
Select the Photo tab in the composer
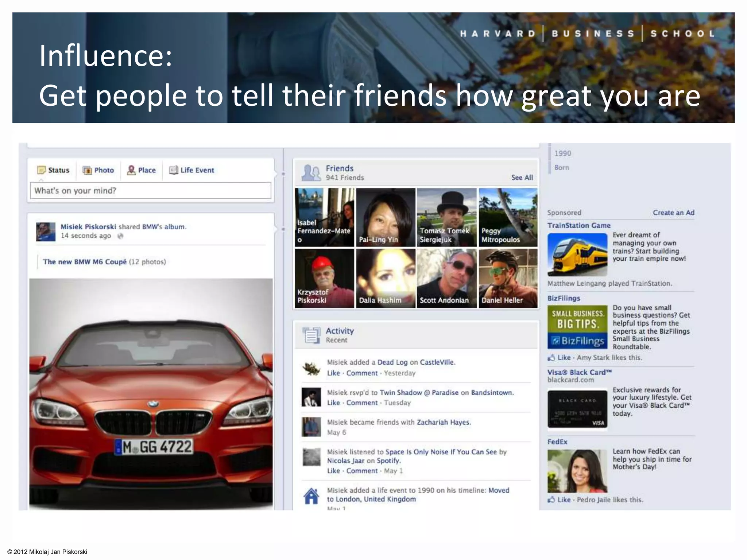click(x=98, y=170)
